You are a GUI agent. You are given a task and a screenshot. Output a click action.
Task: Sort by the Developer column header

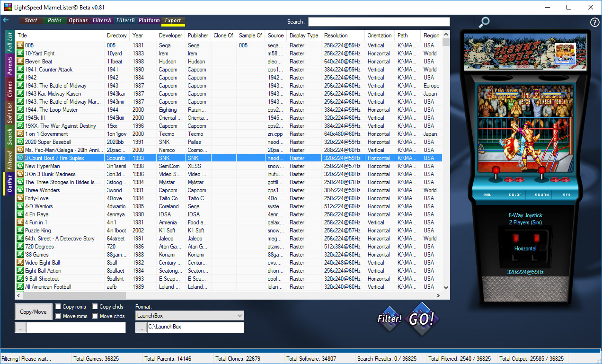pyautogui.click(x=170, y=36)
